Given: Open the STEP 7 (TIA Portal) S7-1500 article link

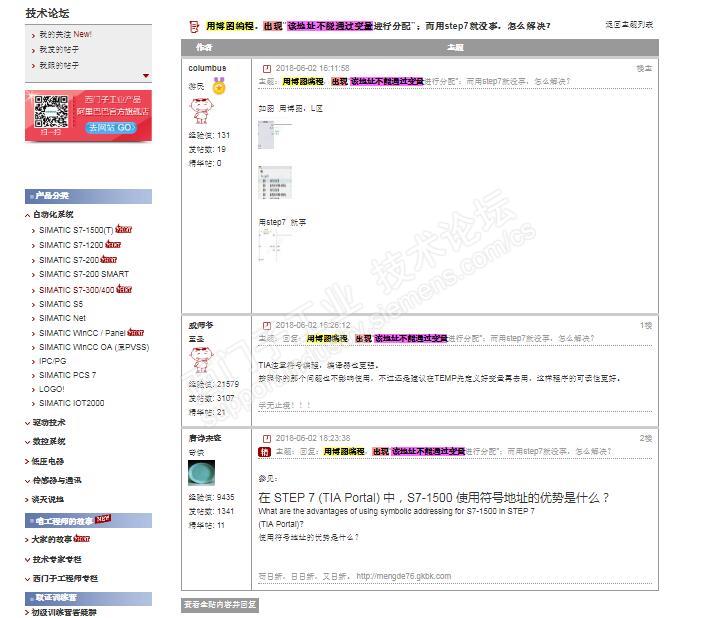Looking at the screenshot, I should 433,498.
